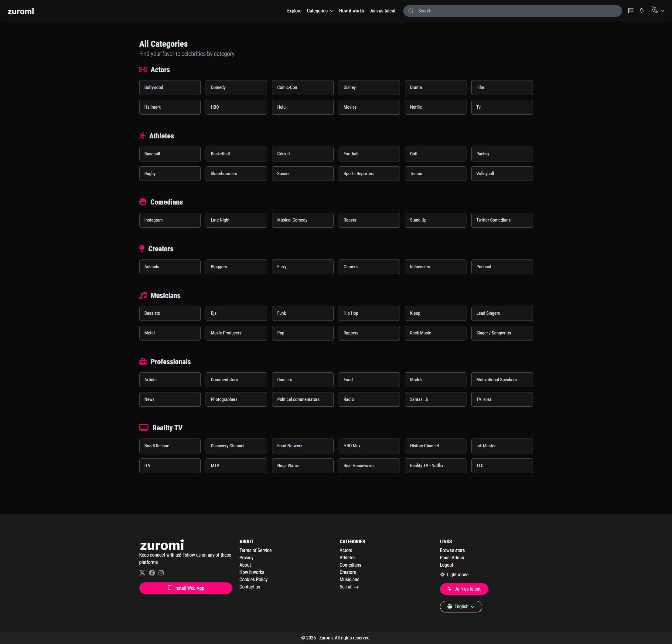Click the Professionals briefcase icon
The width and height of the screenshot is (672, 644).
click(143, 361)
